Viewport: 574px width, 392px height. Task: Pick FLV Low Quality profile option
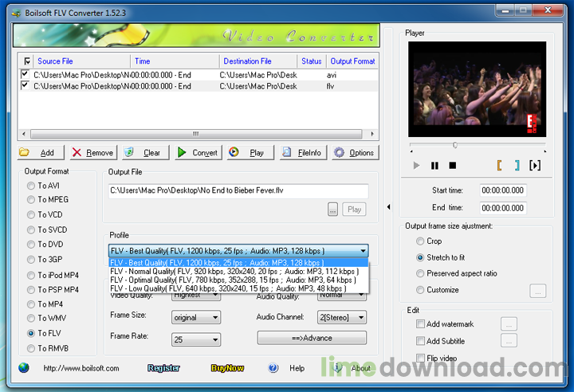[x=238, y=288]
